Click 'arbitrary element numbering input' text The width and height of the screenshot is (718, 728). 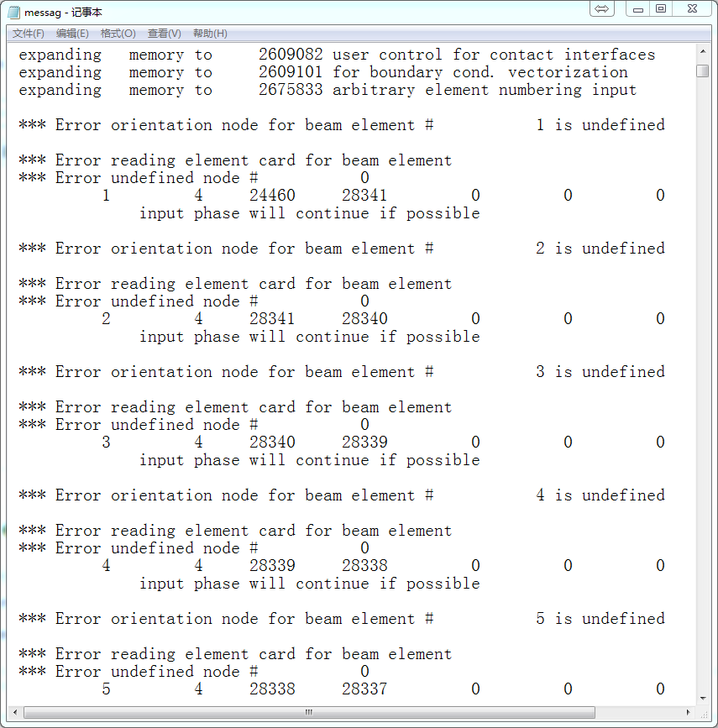pyautogui.click(x=485, y=90)
